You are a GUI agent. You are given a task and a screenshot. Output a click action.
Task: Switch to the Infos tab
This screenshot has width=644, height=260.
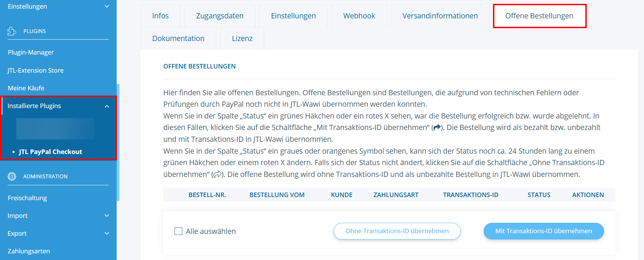pyautogui.click(x=160, y=16)
